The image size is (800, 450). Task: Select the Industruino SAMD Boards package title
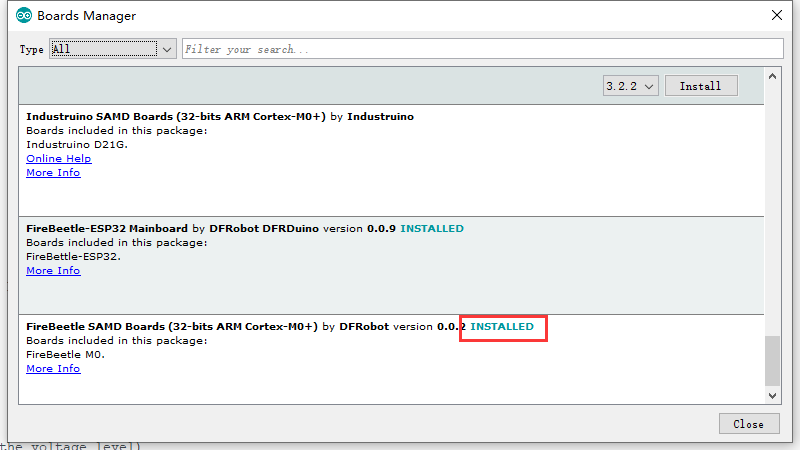point(176,117)
